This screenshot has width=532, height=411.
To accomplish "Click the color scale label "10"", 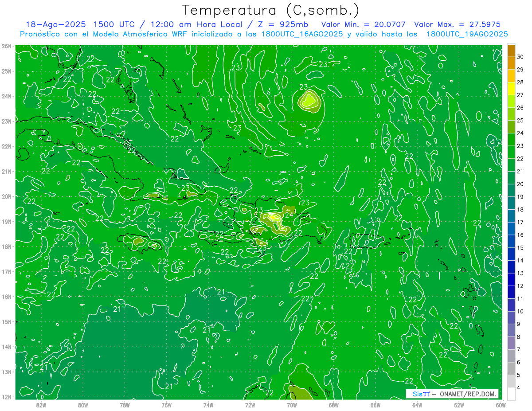I will [x=520, y=311].
